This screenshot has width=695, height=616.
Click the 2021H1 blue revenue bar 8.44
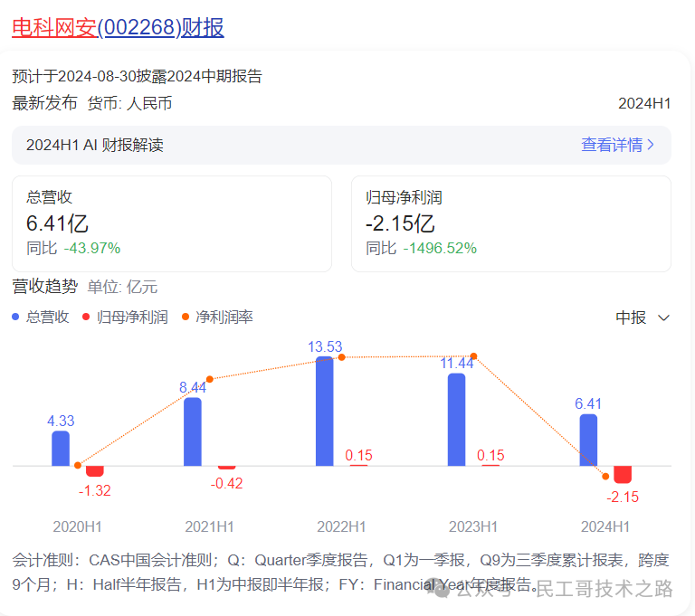point(193,431)
